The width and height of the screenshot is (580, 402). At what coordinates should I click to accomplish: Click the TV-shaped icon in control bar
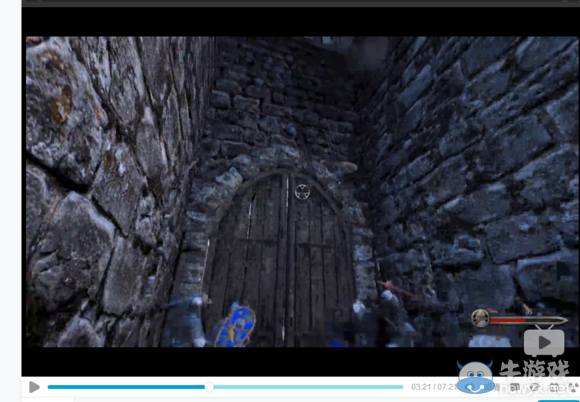(x=554, y=387)
